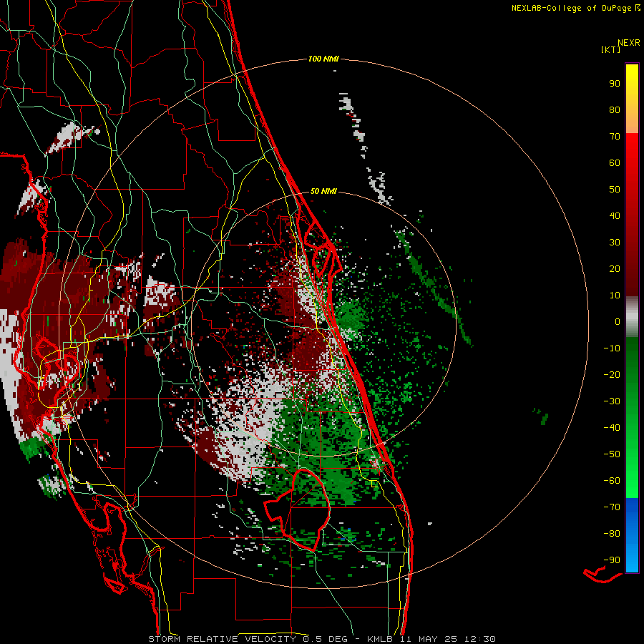Click the -20 value on the velocity scale
644x644 pixels.
(x=612, y=374)
